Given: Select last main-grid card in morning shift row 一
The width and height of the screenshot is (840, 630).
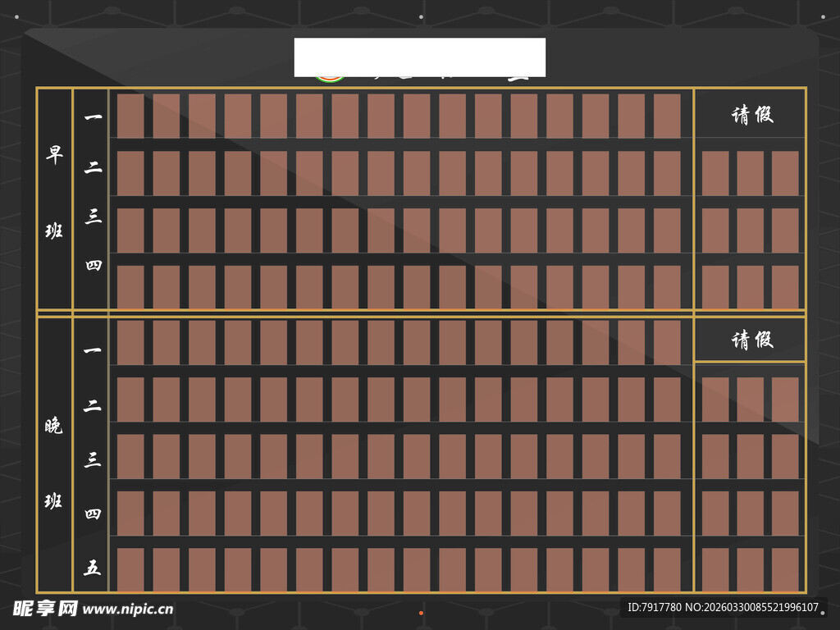Looking at the screenshot, I should 667,116.
